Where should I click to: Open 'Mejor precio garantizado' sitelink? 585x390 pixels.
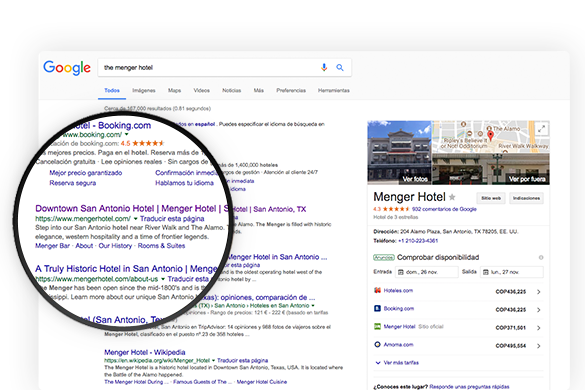[85, 173]
